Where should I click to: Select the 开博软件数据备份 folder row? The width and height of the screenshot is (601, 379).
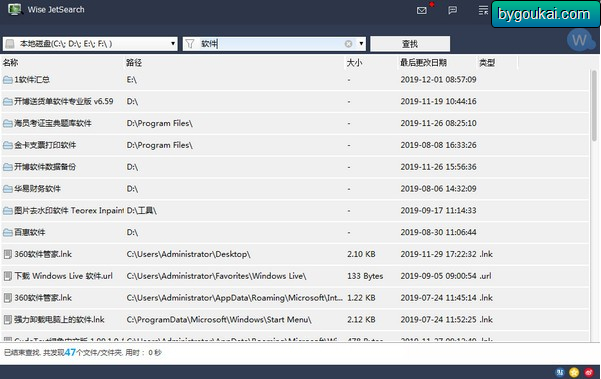(295, 167)
